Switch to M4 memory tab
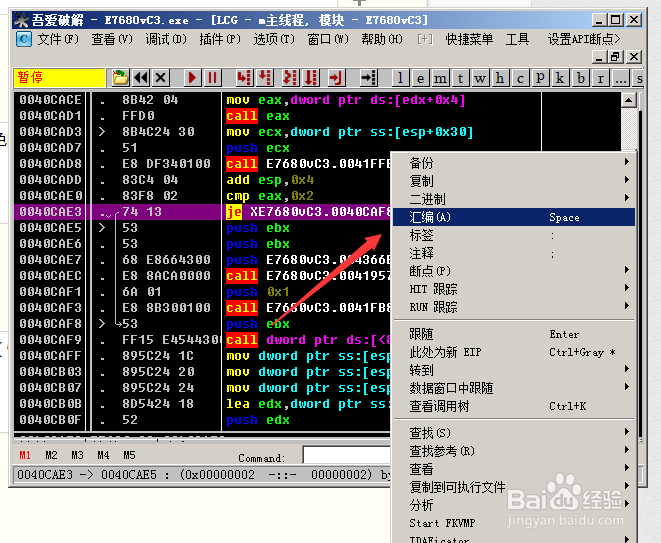Viewport: 661px width, 543px height. (103, 455)
